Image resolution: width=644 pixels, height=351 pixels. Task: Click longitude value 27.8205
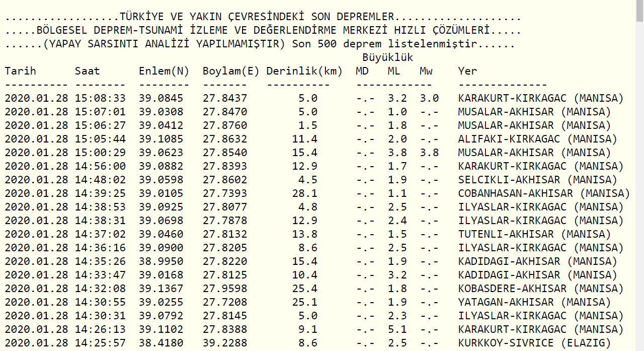pos(225,248)
